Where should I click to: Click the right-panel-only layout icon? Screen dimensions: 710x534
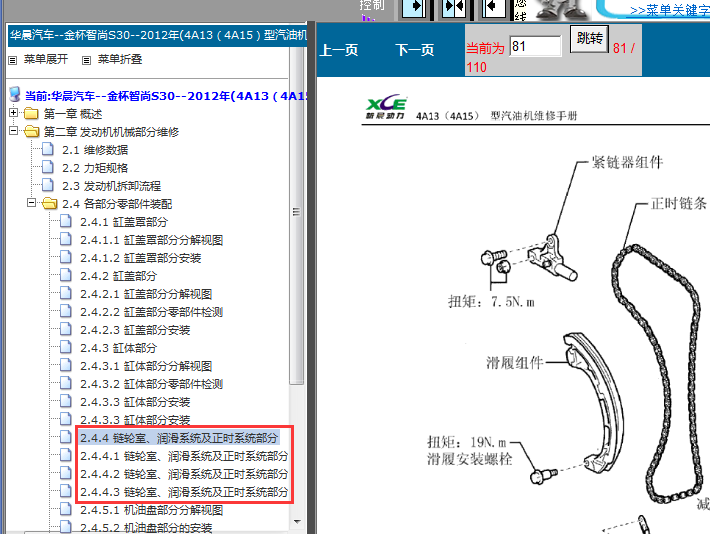point(494,8)
